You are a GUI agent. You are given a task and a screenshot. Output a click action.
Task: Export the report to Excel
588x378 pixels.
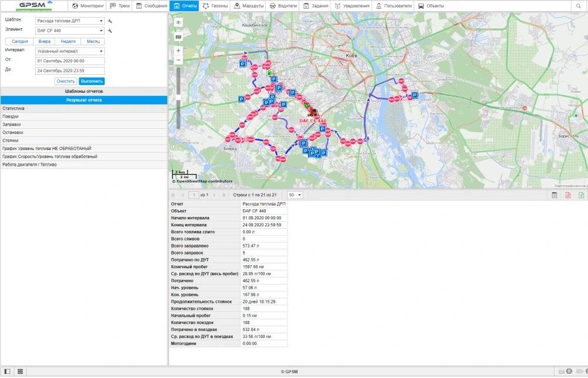click(x=581, y=195)
